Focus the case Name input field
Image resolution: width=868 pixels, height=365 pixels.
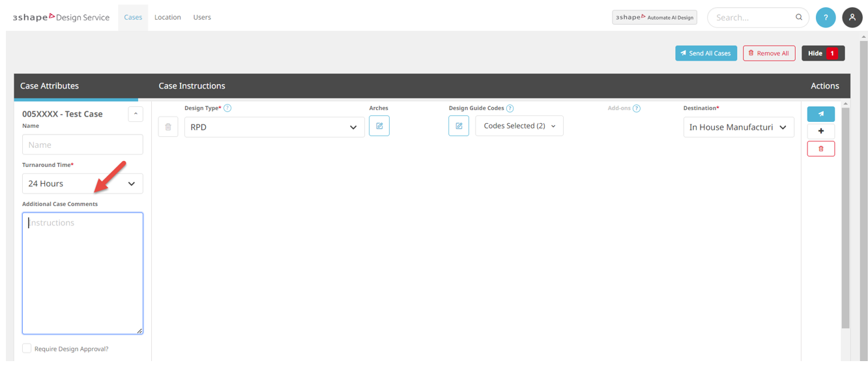83,145
